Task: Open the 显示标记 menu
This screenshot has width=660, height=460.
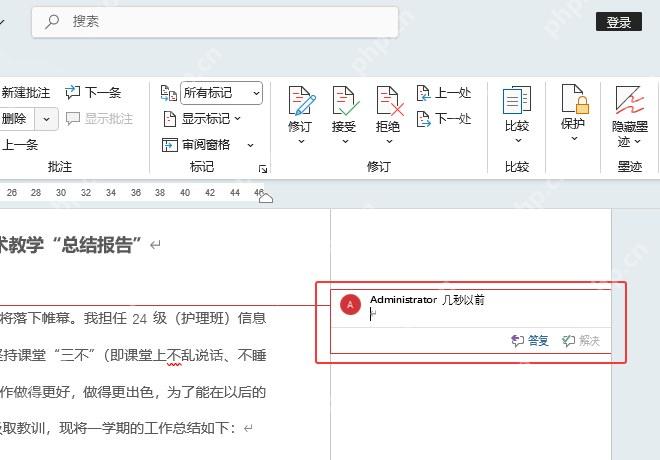Action: [x=202, y=119]
